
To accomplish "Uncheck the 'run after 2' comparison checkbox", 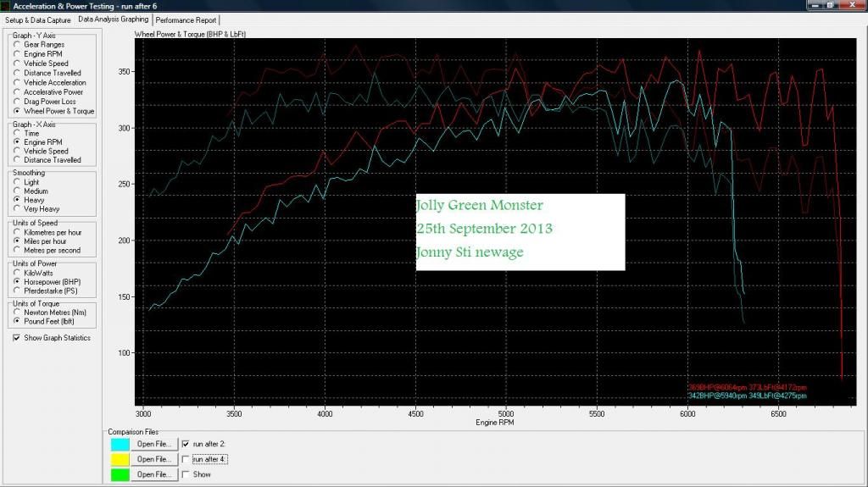I will [187, 444].
